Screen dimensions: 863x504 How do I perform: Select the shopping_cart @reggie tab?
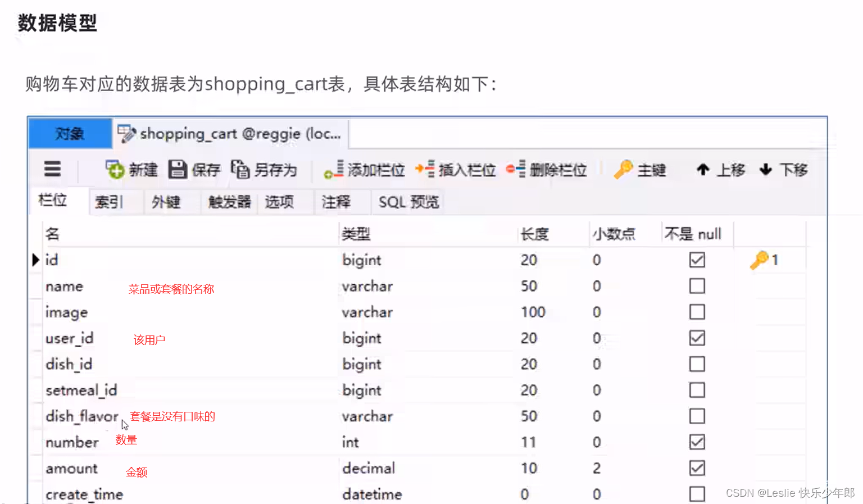point(230,134)
